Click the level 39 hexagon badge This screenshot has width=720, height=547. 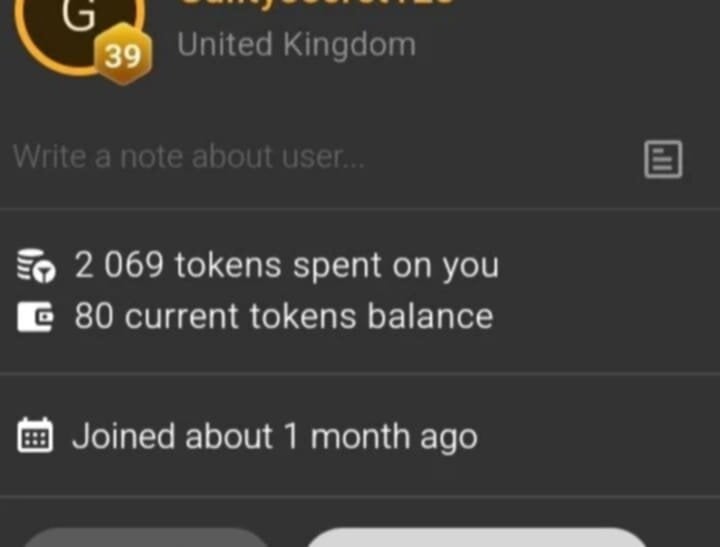(x=122, y=54)
